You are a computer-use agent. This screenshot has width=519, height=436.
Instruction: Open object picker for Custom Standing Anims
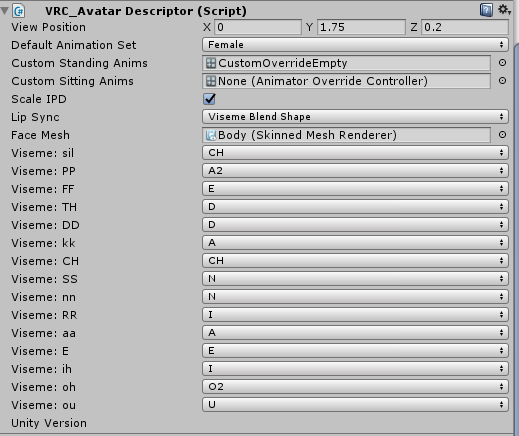502,63
